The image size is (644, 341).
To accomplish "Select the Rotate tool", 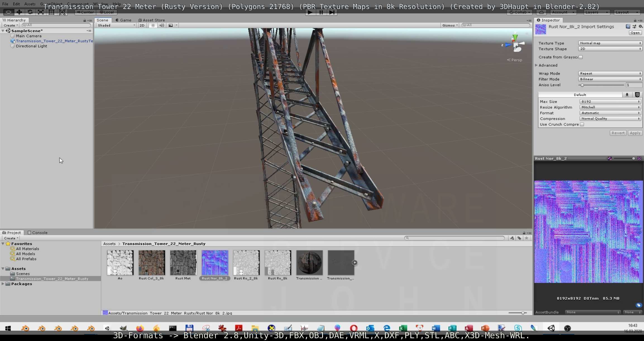I will tap(30, 12).
